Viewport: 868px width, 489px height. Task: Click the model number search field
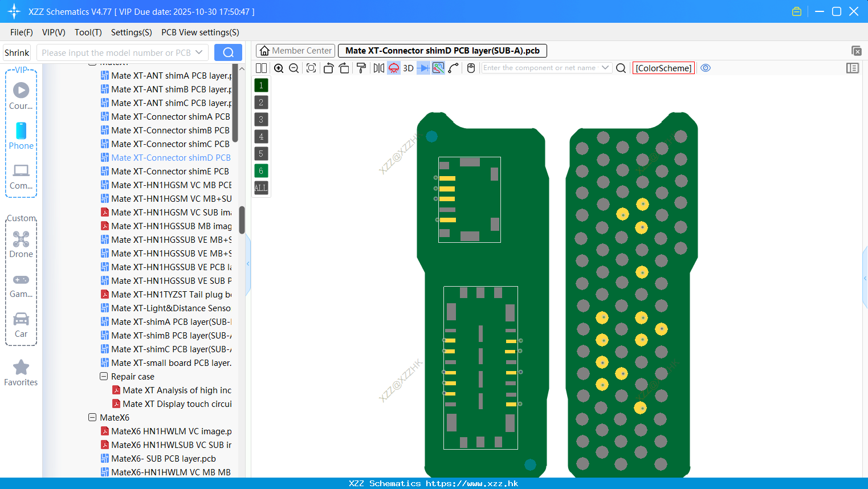tap(116, 52)
